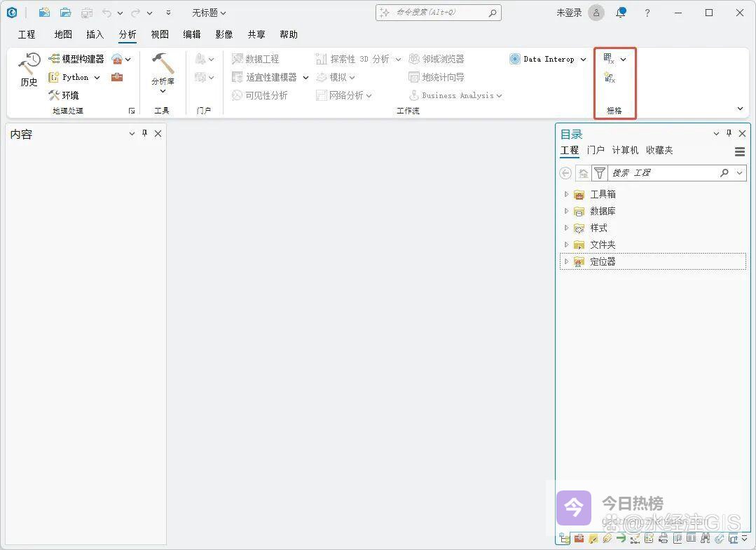
Task: Expand the 文件夹 tree node
Action: (567, 245)
